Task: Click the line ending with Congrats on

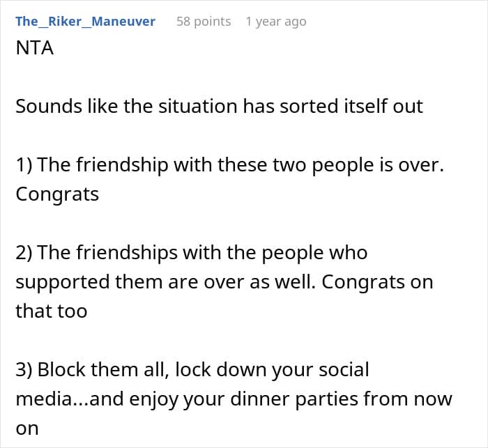Action: [x=224, y=282]
